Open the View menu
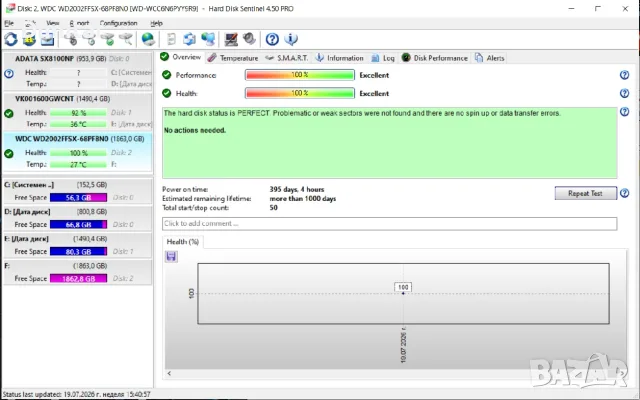640x400 pixels. (x=53, y=23)
